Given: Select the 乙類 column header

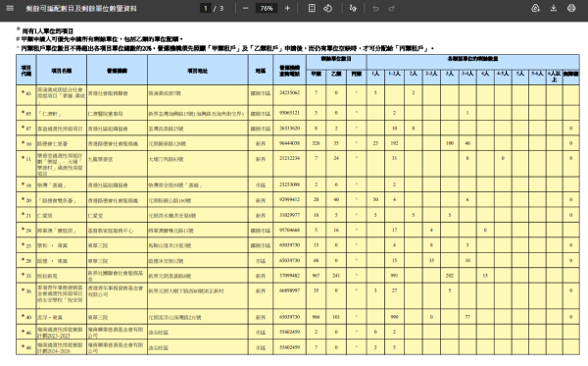Looking at the screenshot, I should coord(336,74).
